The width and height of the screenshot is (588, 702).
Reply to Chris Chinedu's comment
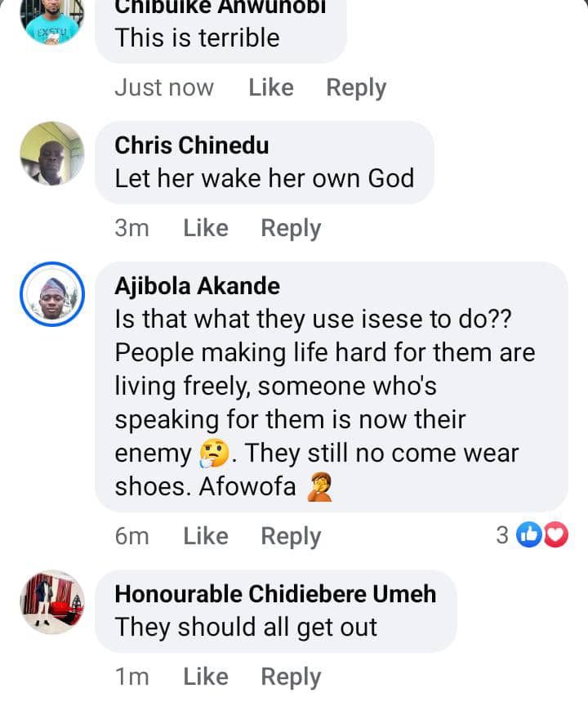291,228
